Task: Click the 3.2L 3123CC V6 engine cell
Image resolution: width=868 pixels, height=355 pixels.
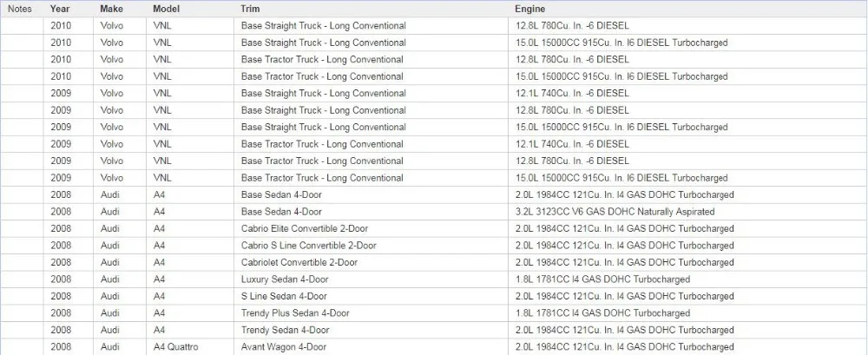Action: (x=687, y=212)
